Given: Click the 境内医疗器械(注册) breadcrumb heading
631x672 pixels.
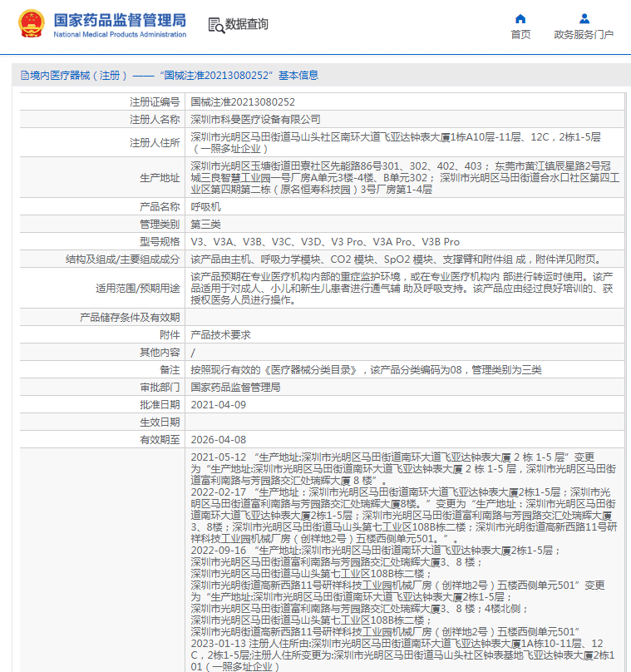Looking at the screenshot, I should coord(76,75).
